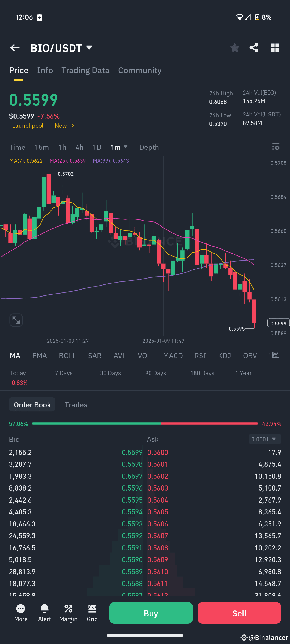Switch to the Trading Data tab
The width and height of the screenshot is (290, 644).
pyautogui.click(x=85, y=70)
